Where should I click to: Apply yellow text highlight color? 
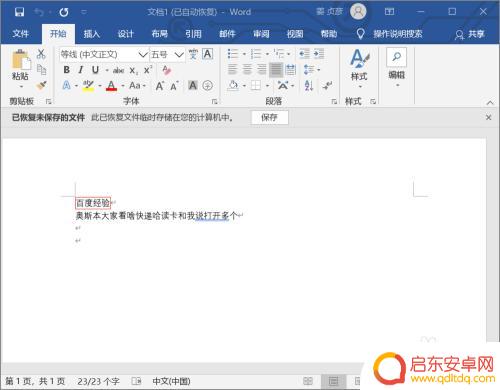pos(88,86)
